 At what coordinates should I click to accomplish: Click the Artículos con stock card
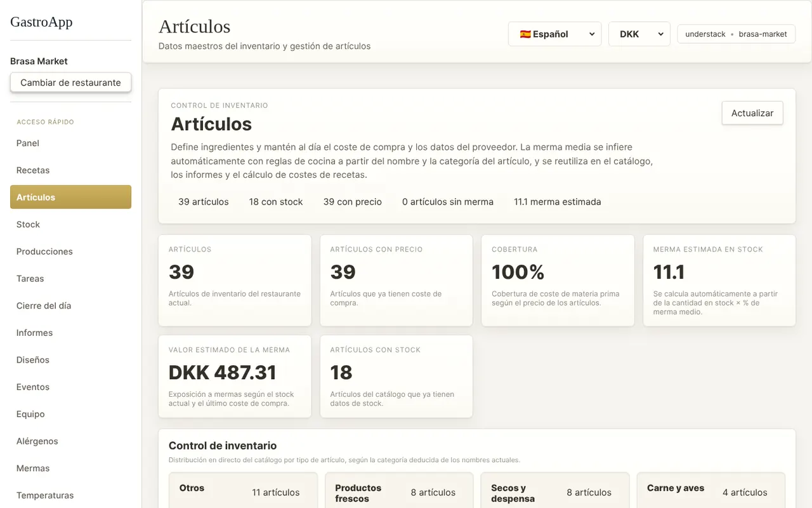[396, 377]
